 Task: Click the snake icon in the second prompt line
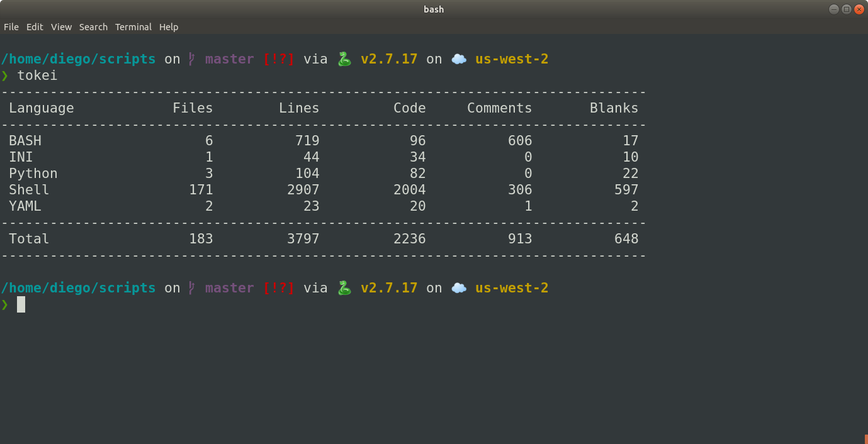click(x=344, y=287)
